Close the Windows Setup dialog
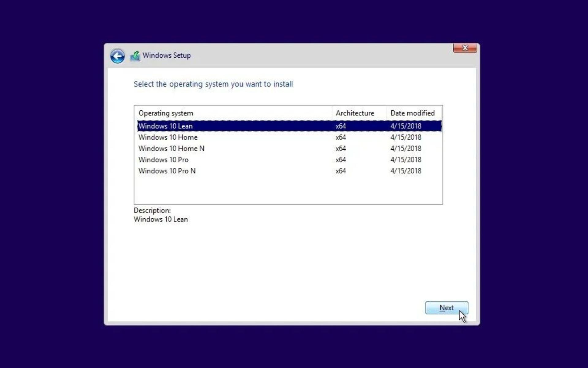Viewport: 588px width, 368px height. [x=465, y=48]
